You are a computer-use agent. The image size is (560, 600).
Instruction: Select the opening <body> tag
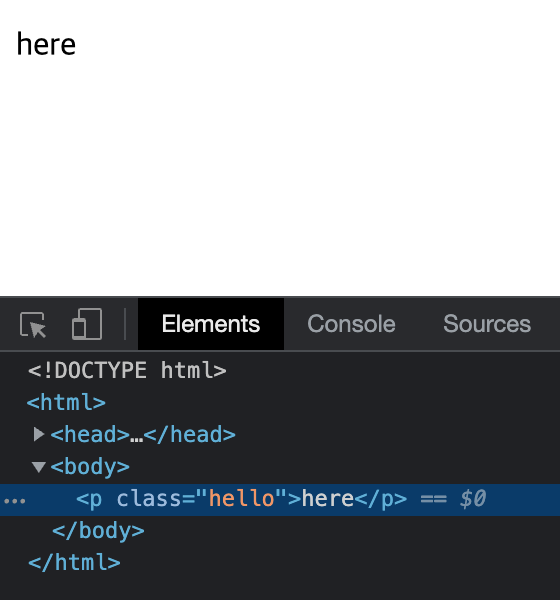tap(90, 467)
